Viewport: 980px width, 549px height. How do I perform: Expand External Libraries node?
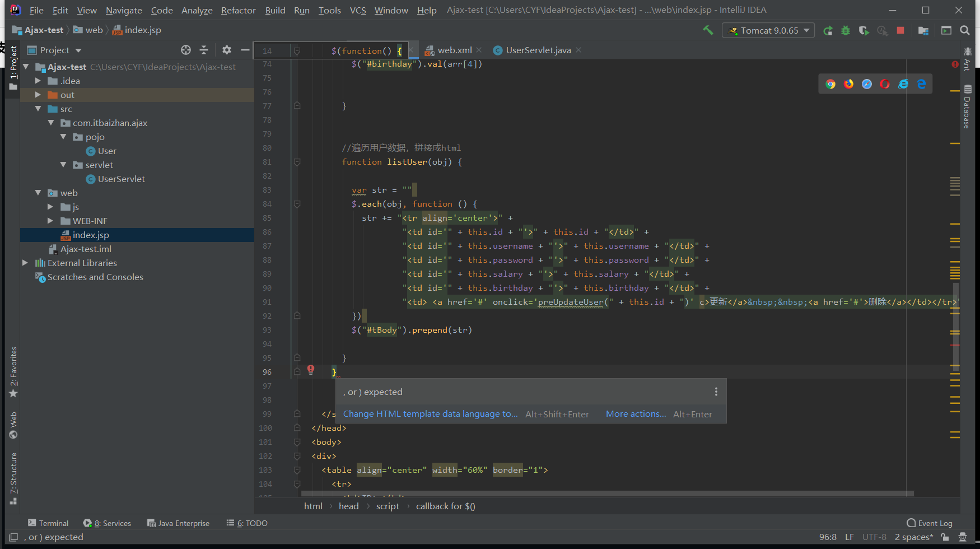[25, 263]
